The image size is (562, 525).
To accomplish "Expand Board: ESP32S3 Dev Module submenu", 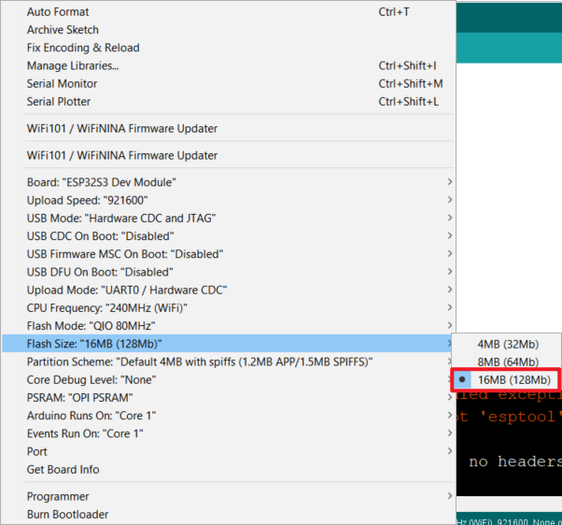I will pyautogui.click(x=229, y=182).
